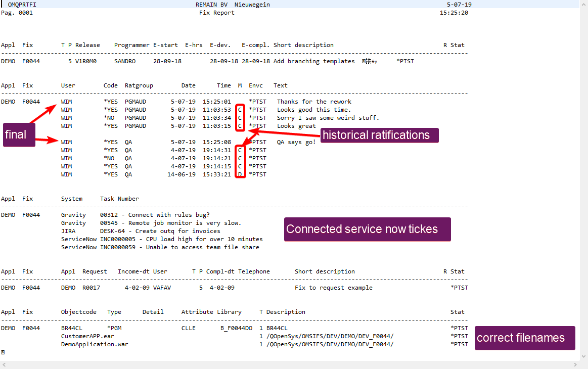Click the red-boxed 'C' on the 'Looks great' row

click(x=241, y=126)
